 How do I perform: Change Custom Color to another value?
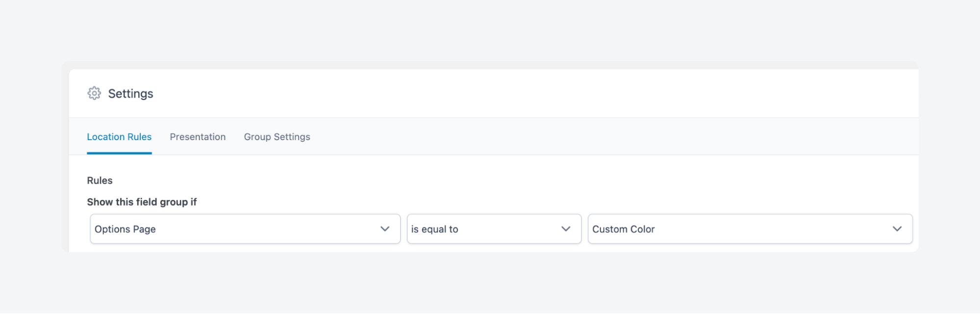(x=750, y=229)
